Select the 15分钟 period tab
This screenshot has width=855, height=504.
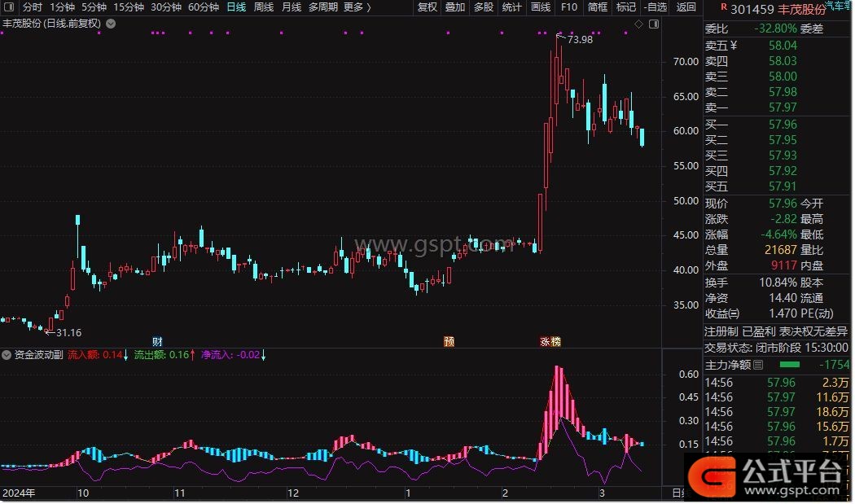click(129, 7)
